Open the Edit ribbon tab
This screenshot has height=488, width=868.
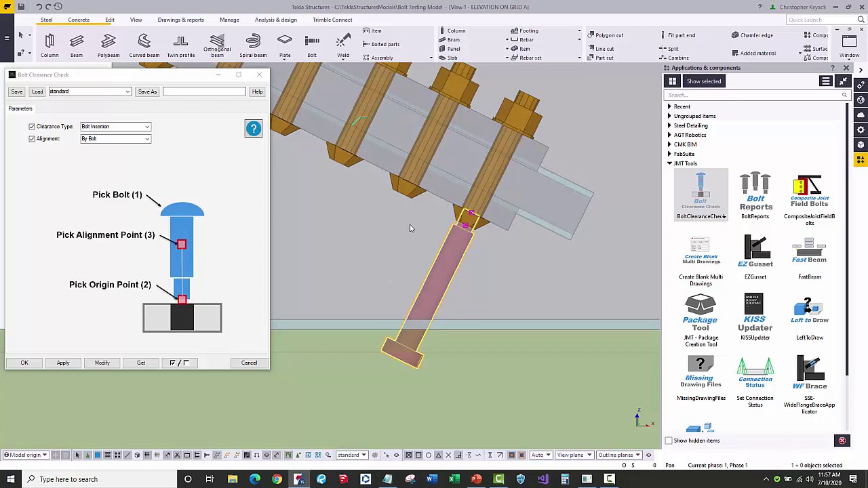coord(110,20)
